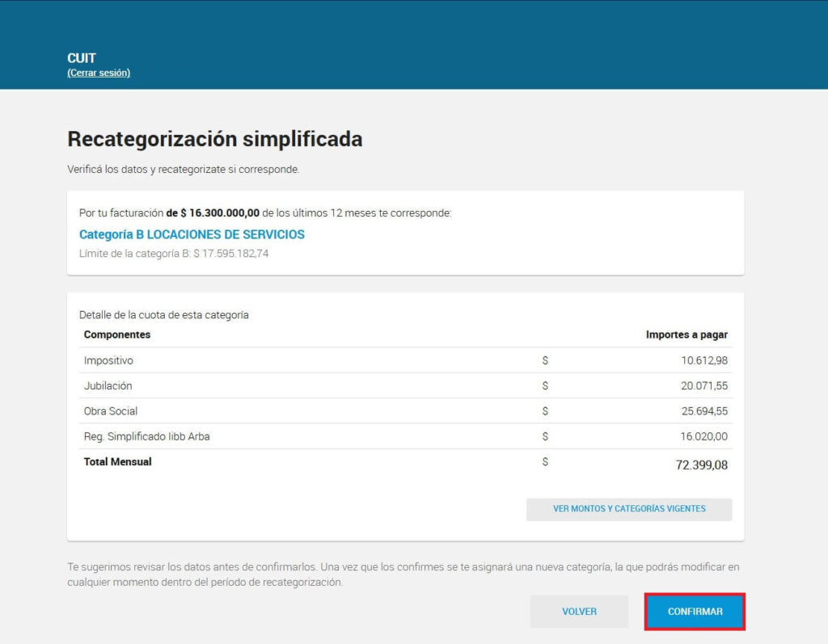This screenshot has height=644, width=828.
Task: Click the 72.399,08 total amount
Action: pyautogui.click(x=701, y=465)
